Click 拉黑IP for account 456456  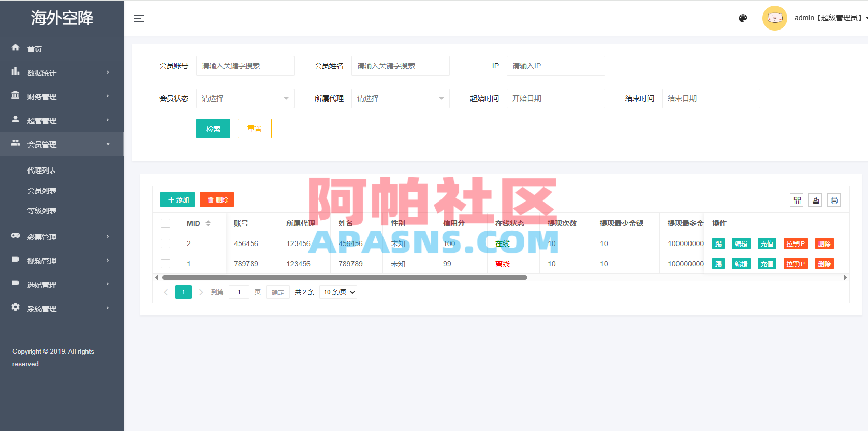(796, 243)
